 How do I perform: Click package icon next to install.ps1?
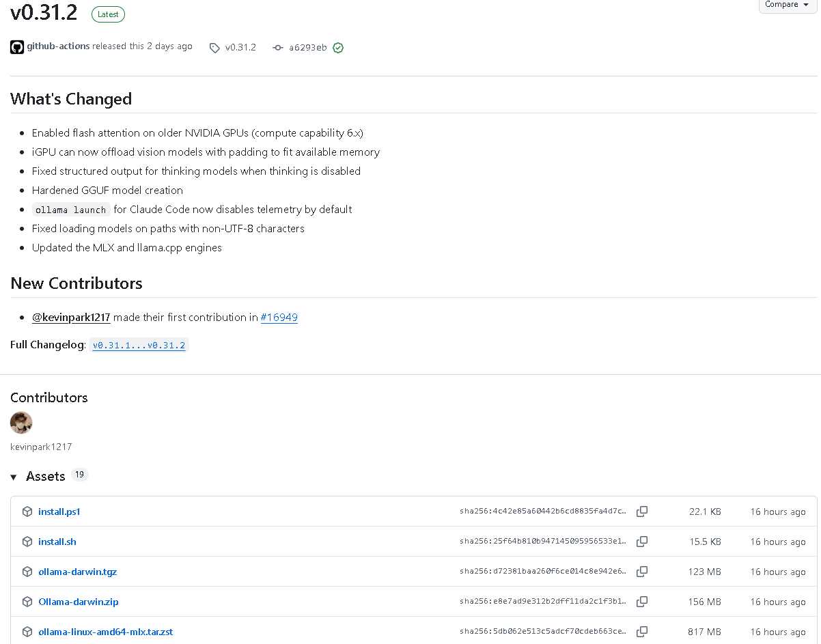click(27, 512)
